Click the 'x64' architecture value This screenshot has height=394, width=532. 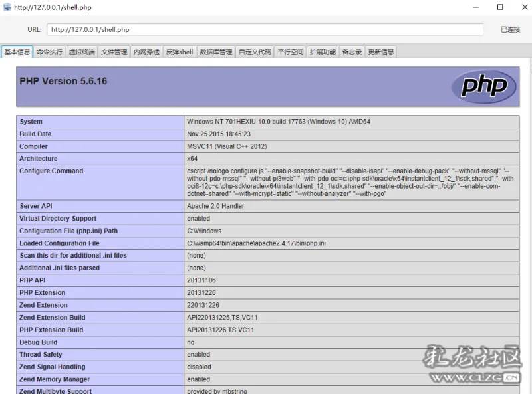[x=192, y=159]
